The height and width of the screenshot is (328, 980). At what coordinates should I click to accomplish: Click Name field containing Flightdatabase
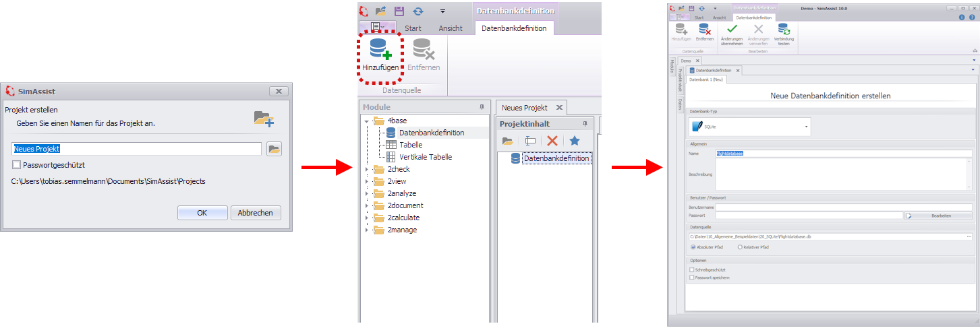coord(844,154)
